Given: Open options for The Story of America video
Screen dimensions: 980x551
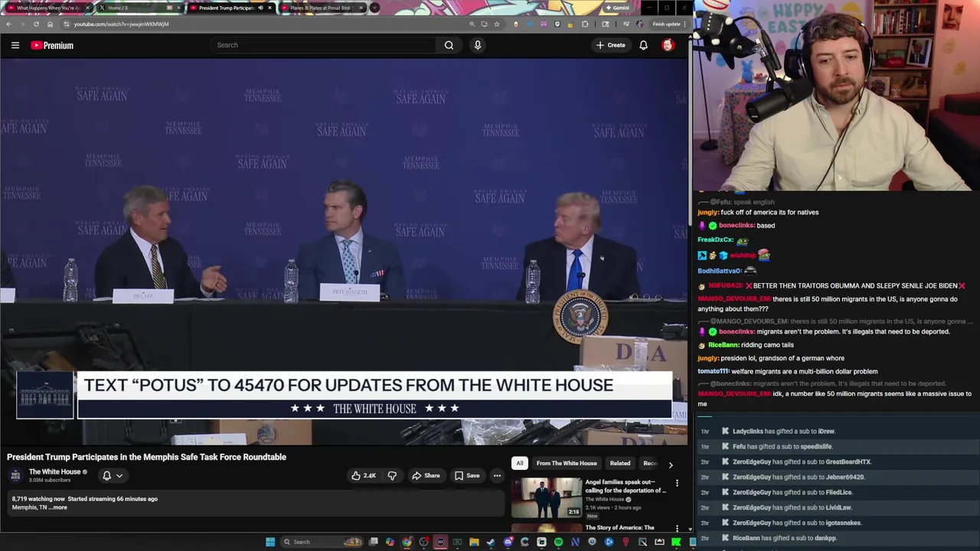Looking at the screenshot, I should click(x=677, y=528).
